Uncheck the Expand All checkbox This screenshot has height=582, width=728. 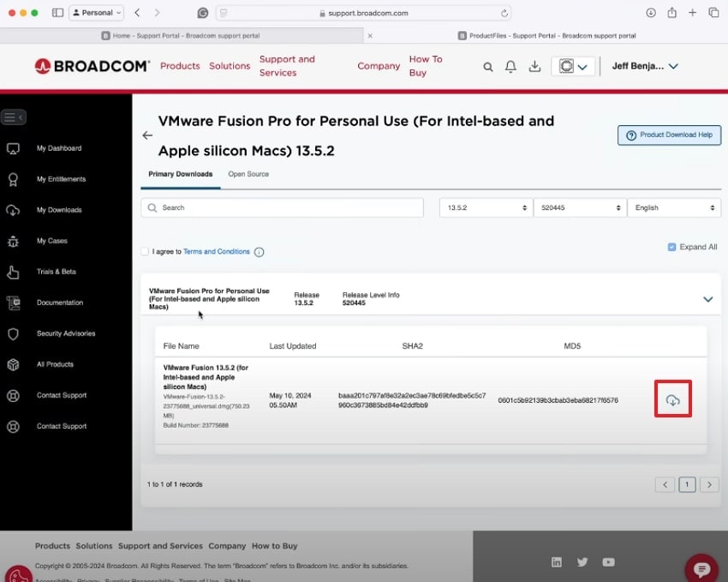(x=671, y=247)
